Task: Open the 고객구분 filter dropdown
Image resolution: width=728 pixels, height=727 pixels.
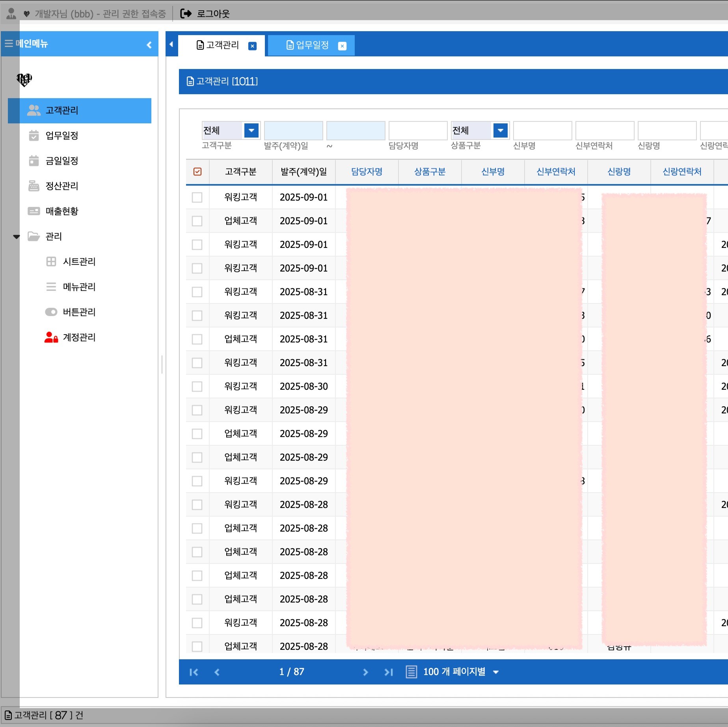Action: pos(251,130)
